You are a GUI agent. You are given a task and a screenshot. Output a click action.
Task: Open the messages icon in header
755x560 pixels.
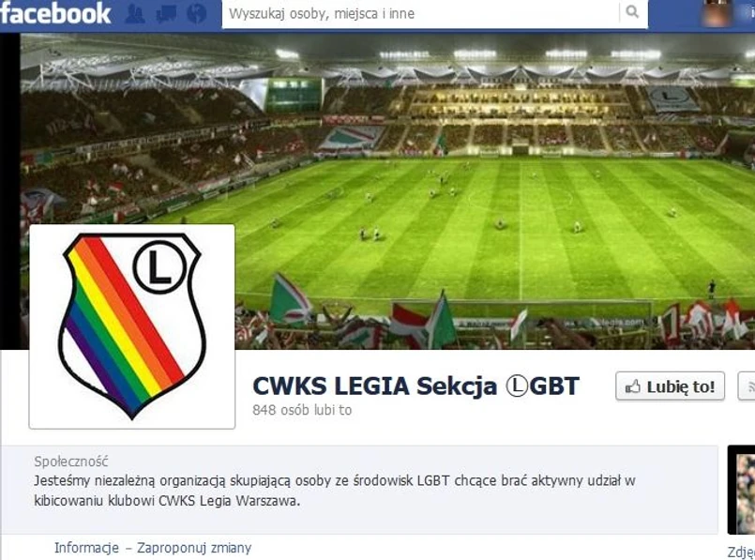click(x=166, y=13)
